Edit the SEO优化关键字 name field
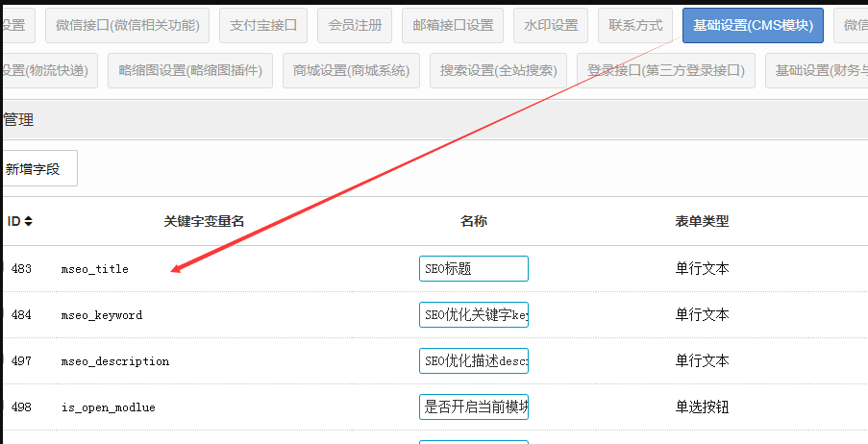 474,315
